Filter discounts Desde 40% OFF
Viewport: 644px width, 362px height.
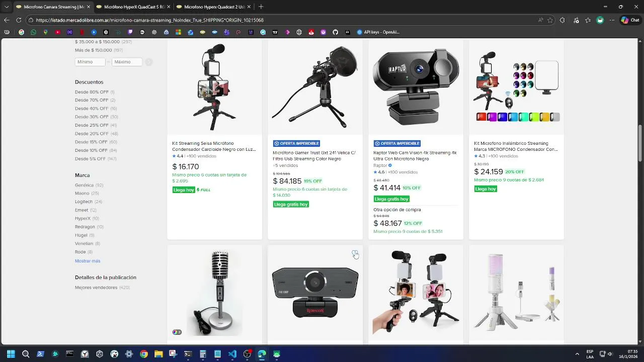pos(96,109)
